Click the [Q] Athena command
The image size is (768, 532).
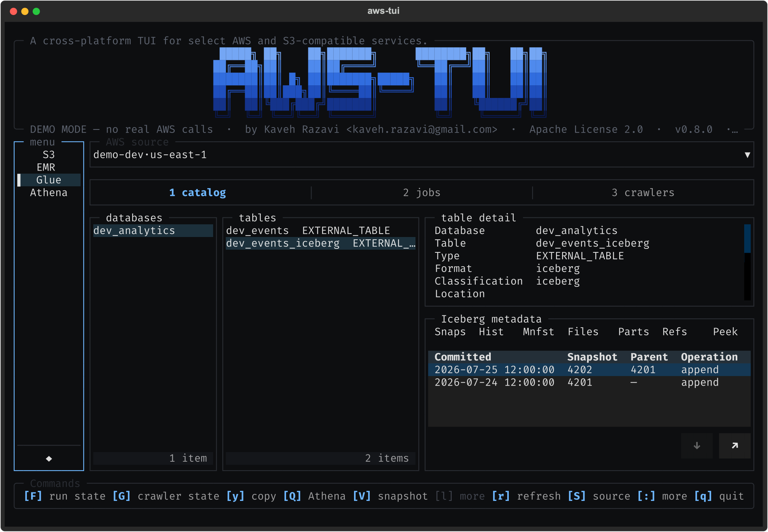click(314, 496)
